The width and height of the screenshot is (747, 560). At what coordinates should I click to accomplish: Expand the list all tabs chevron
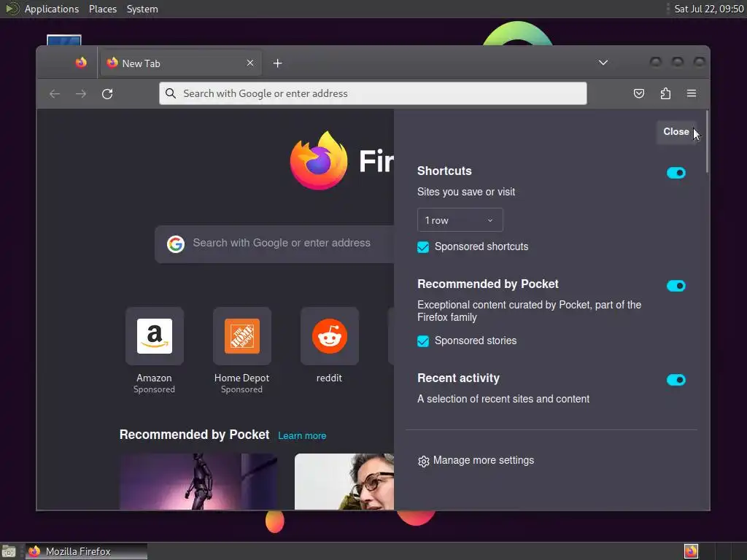coord(603,63)
